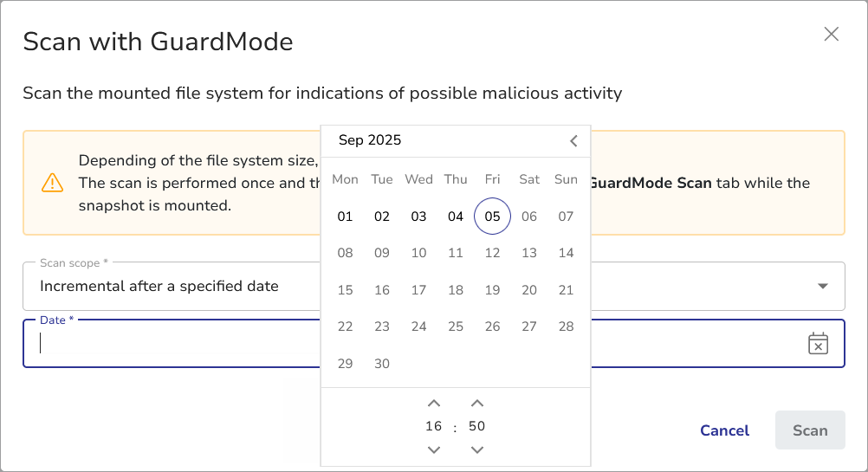Viewport: 868px width, 472px height.
Task: Select September 05 in the calendar
Action: [x=492, y=217]
